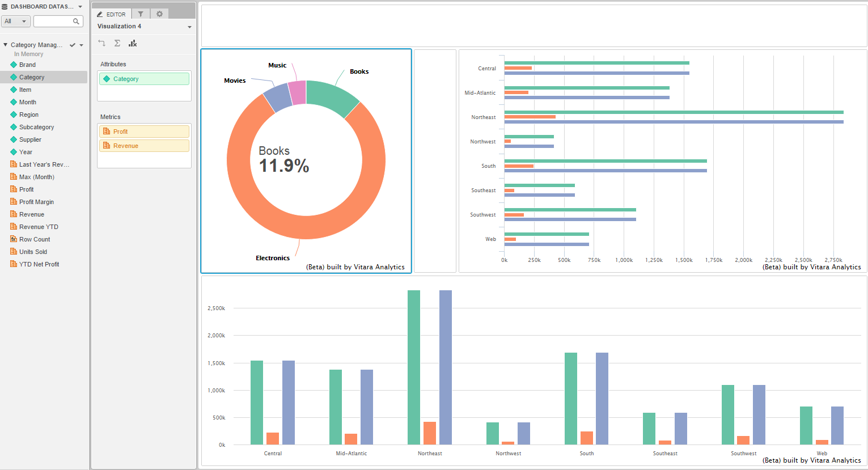Select the YTD Net Profit metric

39,264
